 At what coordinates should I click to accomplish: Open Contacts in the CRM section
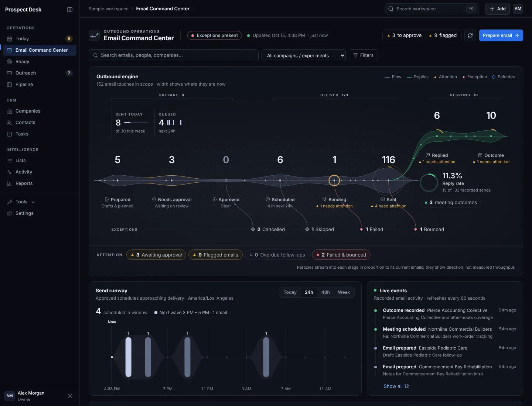pos(40,123)
